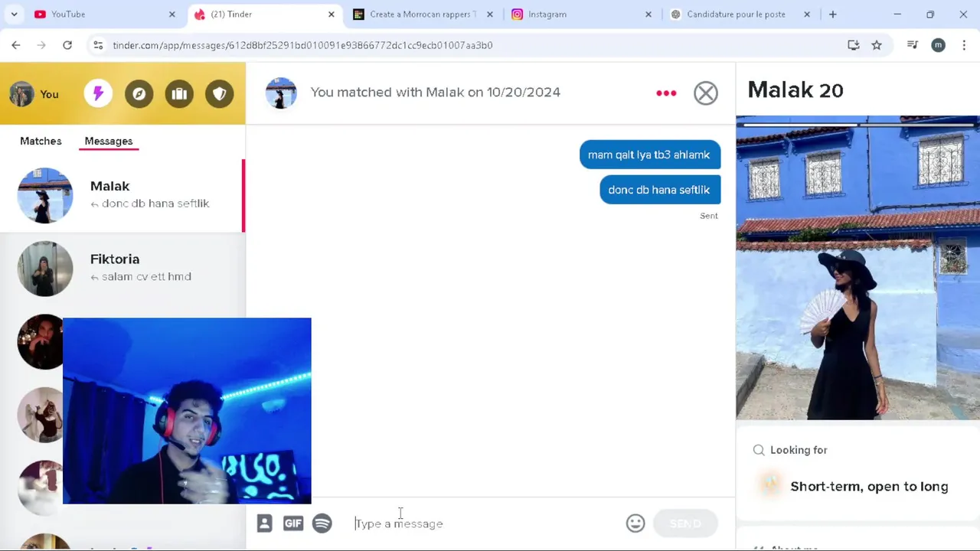Switch to Candidature pour le poste tab

tap(739, 14)
